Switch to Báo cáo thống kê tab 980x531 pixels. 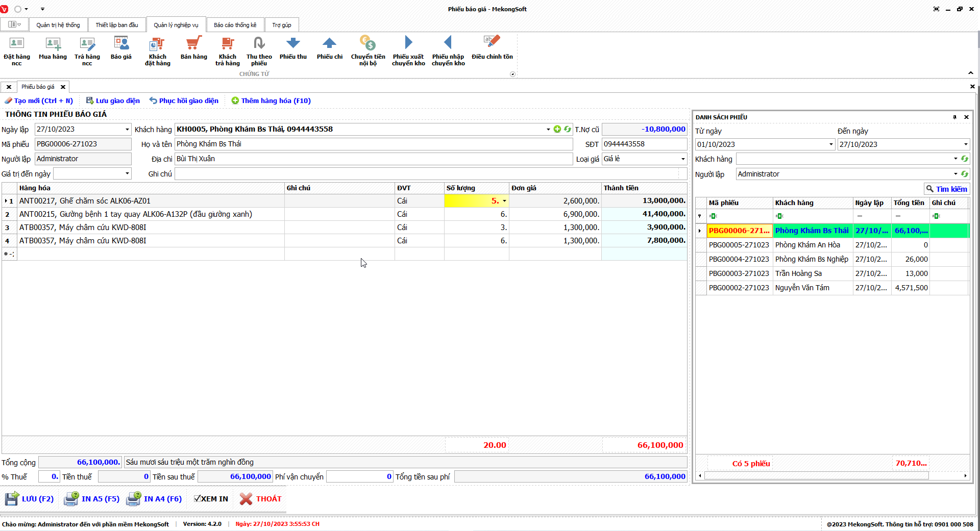coord(235,25)
